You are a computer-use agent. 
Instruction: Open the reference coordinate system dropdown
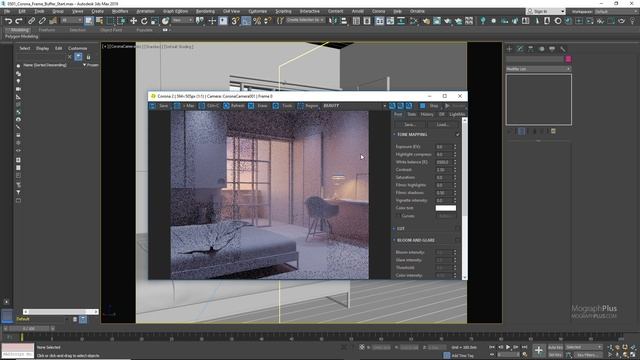click(x=182, y=20)
